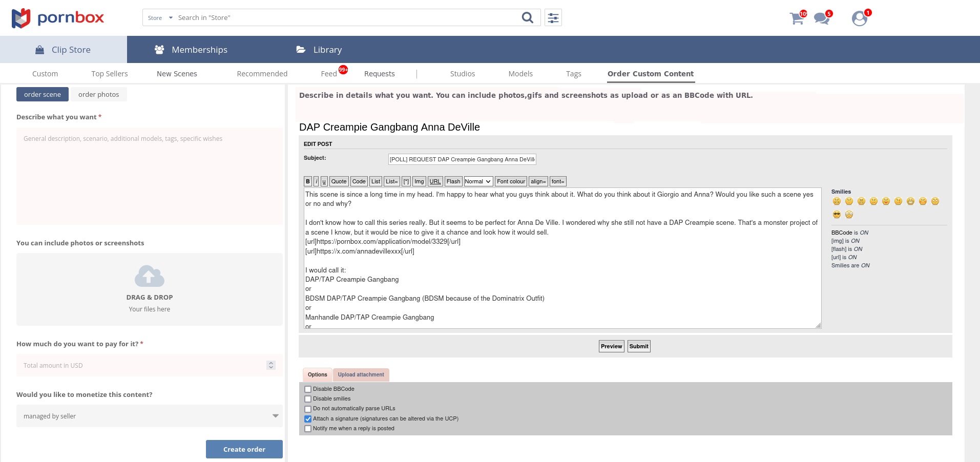This screenshot has height=462, width=980.
Task: Open the user profile icon
Action: (x=859, y=19)
